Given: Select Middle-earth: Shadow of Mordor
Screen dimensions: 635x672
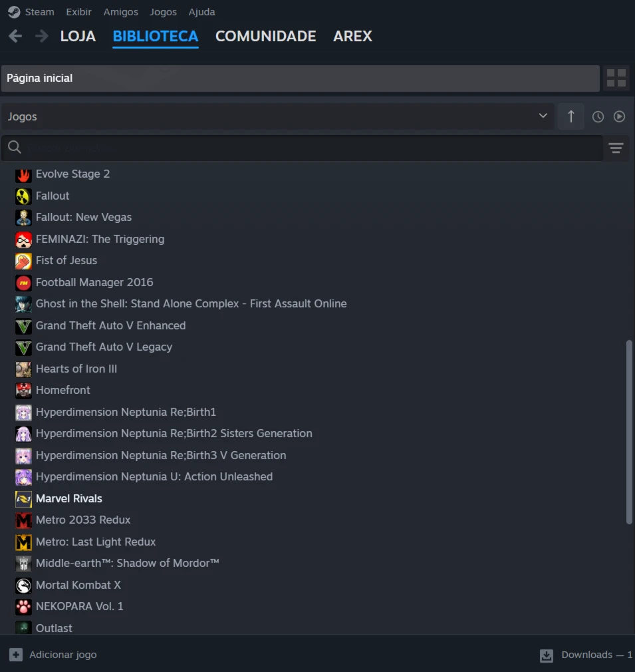Looking at the screenshot, I should tap(128, 564).
